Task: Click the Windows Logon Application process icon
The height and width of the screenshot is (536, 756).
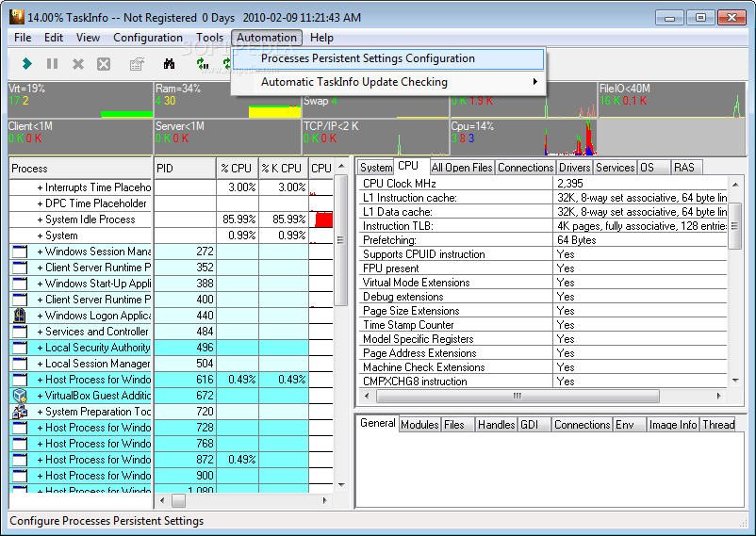Action: [20, 316]
